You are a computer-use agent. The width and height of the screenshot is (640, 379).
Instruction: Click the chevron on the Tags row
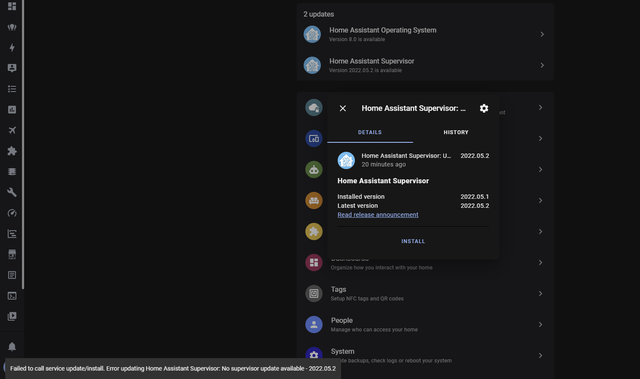pyautogui.click(x=540, y=294)
